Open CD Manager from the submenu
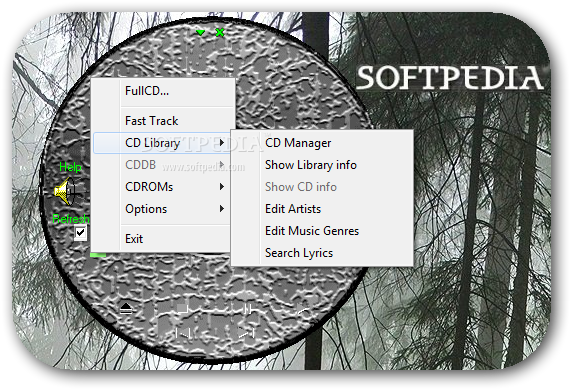571x390 pixels. 322,143
